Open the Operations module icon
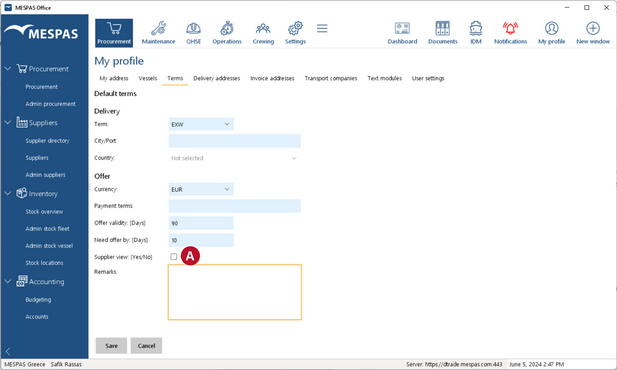Image resolution: width=617 pixels, height=370 pixels. click(x=227, y=29)
